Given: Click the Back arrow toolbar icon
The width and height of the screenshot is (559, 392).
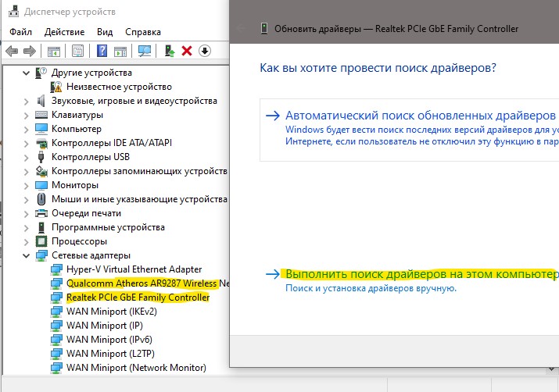Looking at the screenshot, I should [12, 52].
